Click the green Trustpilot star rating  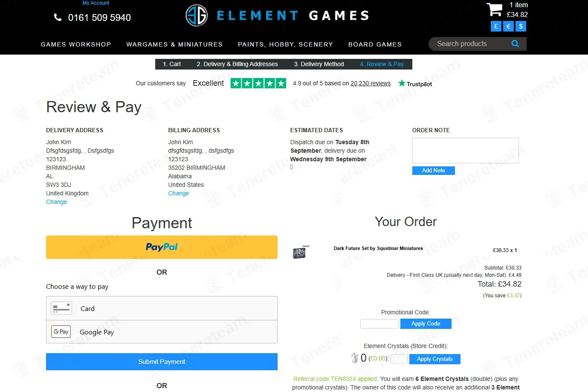(x=258, y=83)
